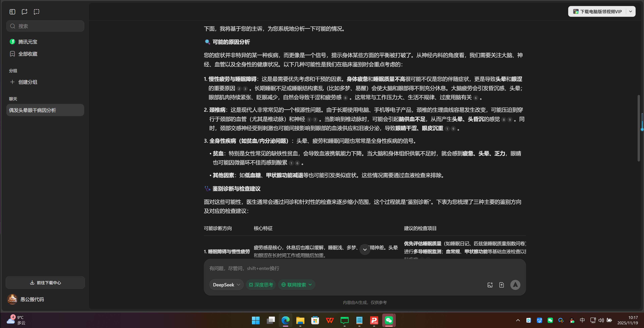The height and width of the screenshot is (328, 644).
Task: Open the screenshot capture tool
Action: click(37, 12)
